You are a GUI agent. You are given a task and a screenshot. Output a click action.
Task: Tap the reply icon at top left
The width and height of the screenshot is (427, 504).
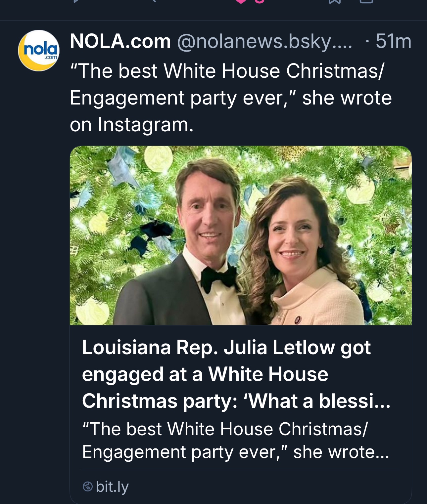77,1
